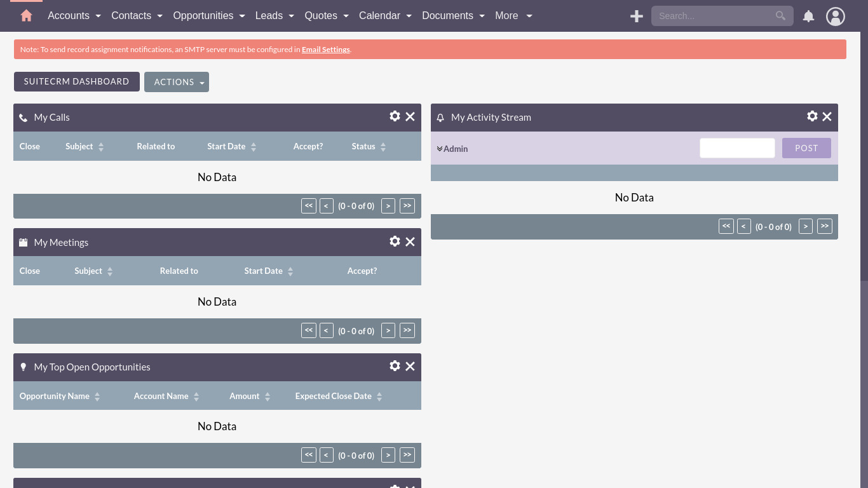Open the notifications bell
The image size is (868, 488).
coord(808,17)
